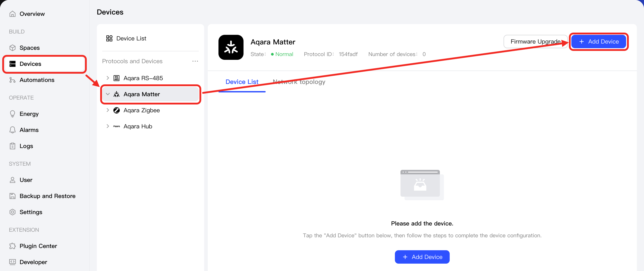644x271 pixels.
Task: Click the Automations branch icon
Action: point(12,80)
